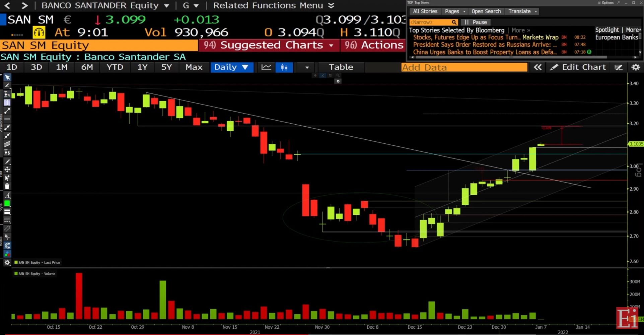Image resolution: width=644 pixels, height=335 pixels.
Task: Click All Stories in Top News
Action: 425,11
